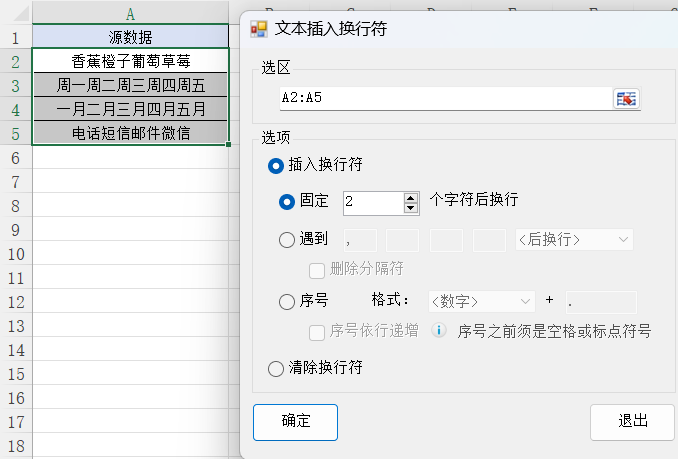678x459 pixels.
Task: Open the <后换行> dropdown
Action: click(574, 240)
